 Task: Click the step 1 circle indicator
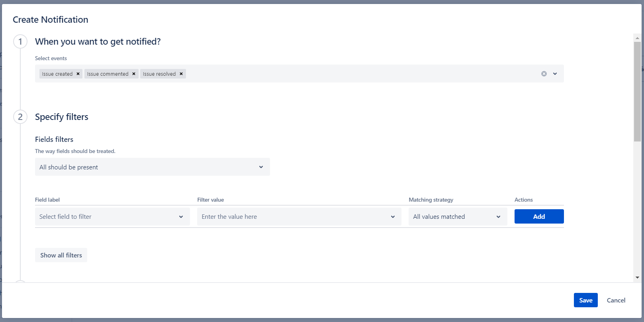click(20, 41)
